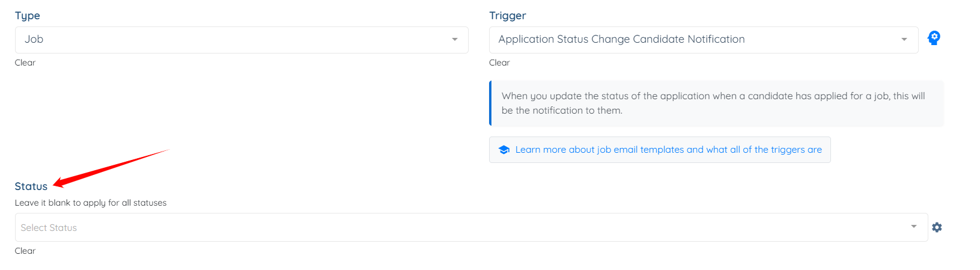This screenshot has width=980, height=270.
Task: Click the AI head icon beside Trigger
Action: (934, 38)
